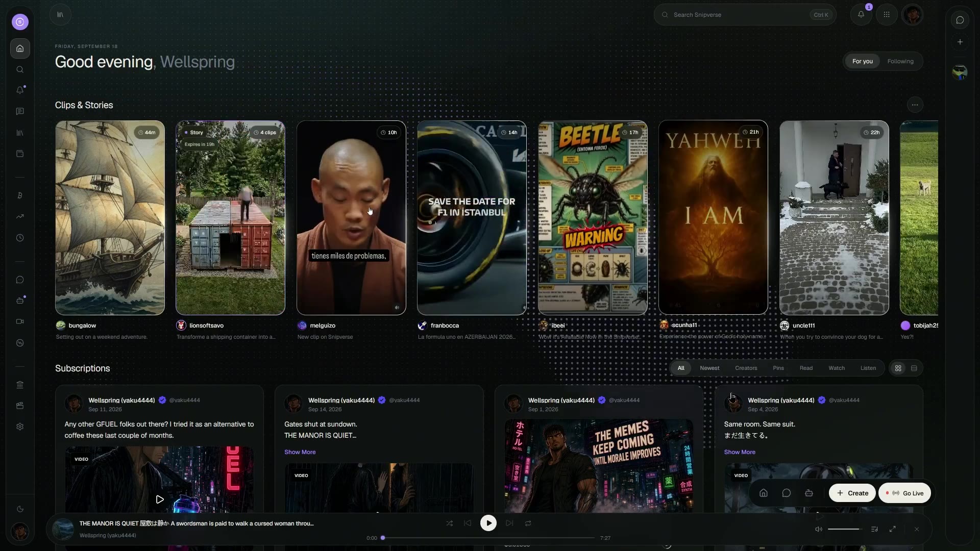Open the search icon in left sidebar
This screenshot has height=551, width=980.
20,69
